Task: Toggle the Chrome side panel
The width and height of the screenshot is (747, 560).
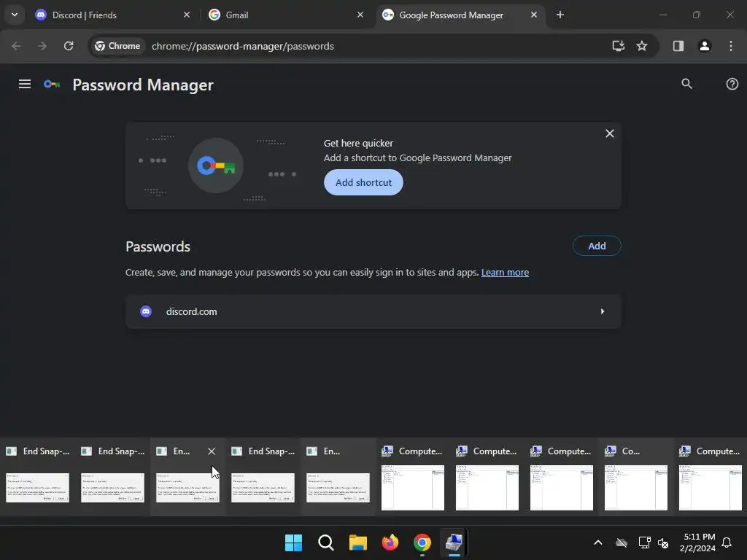Action: click(678, 46)
